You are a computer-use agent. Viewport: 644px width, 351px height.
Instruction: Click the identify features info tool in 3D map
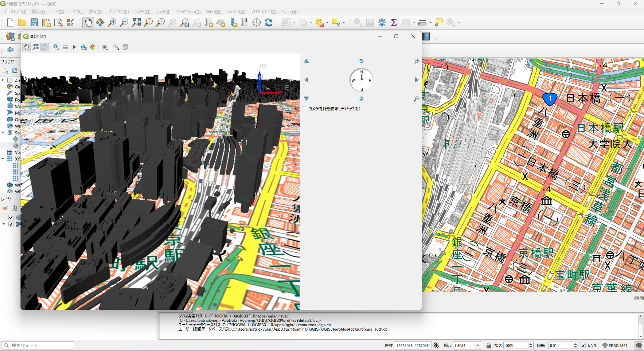pyautogui.click(x=55, y=47)
